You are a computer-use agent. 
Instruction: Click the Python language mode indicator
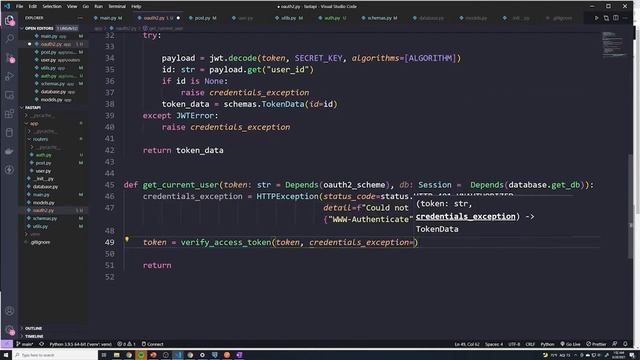click(x=547, y=344)
